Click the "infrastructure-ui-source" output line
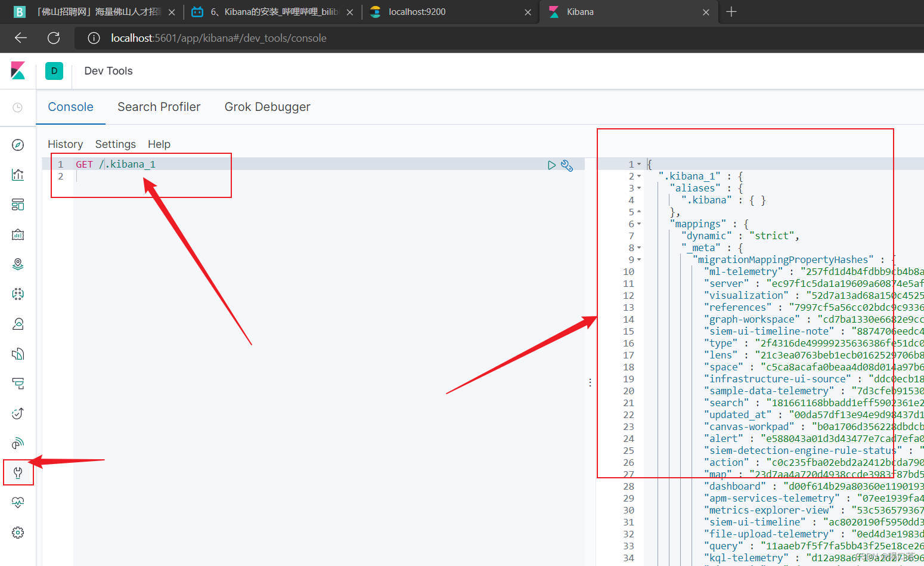The image size is (924, 566). point(814,379)
